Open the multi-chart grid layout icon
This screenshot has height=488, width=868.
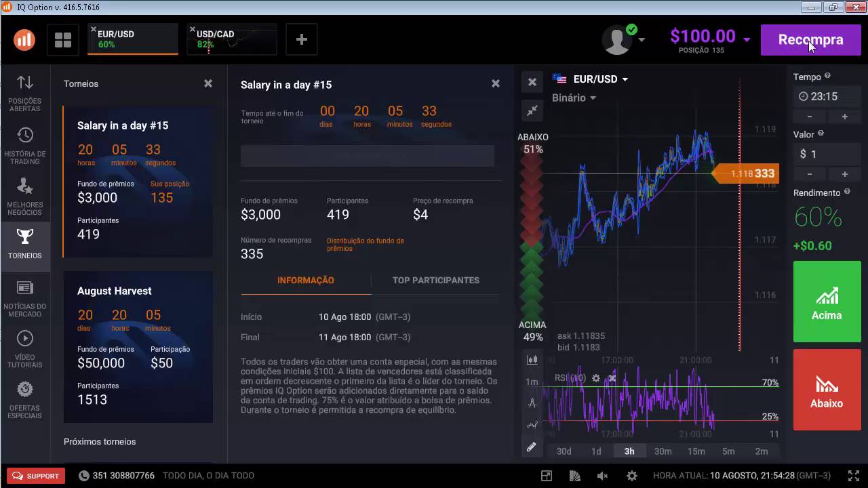(63, 40)
